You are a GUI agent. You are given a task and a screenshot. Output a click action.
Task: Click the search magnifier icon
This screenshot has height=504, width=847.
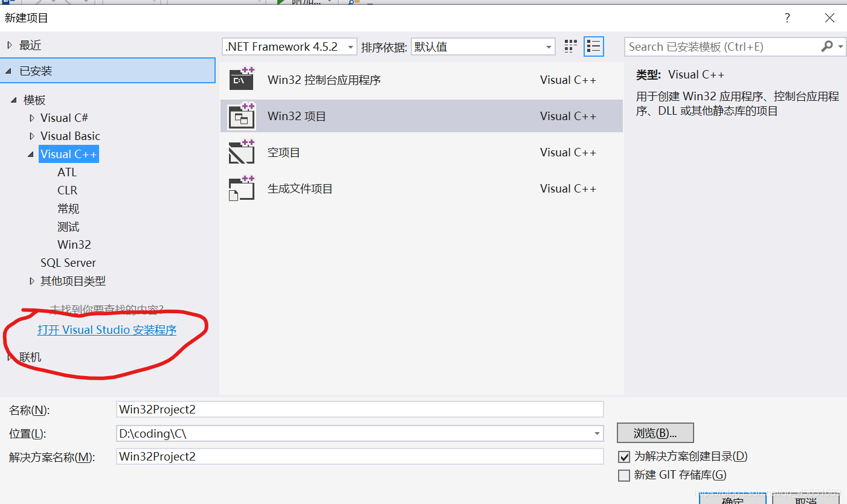[827, 46]
